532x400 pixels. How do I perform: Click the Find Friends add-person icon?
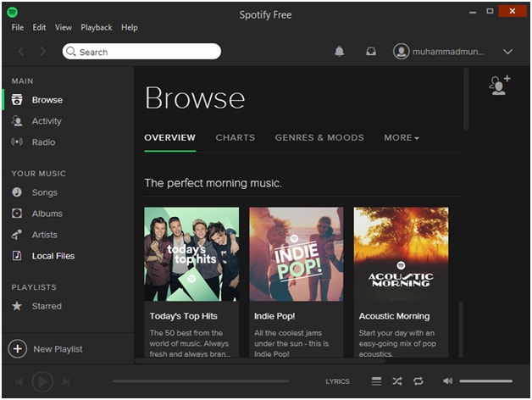click(x=500, y=85)
